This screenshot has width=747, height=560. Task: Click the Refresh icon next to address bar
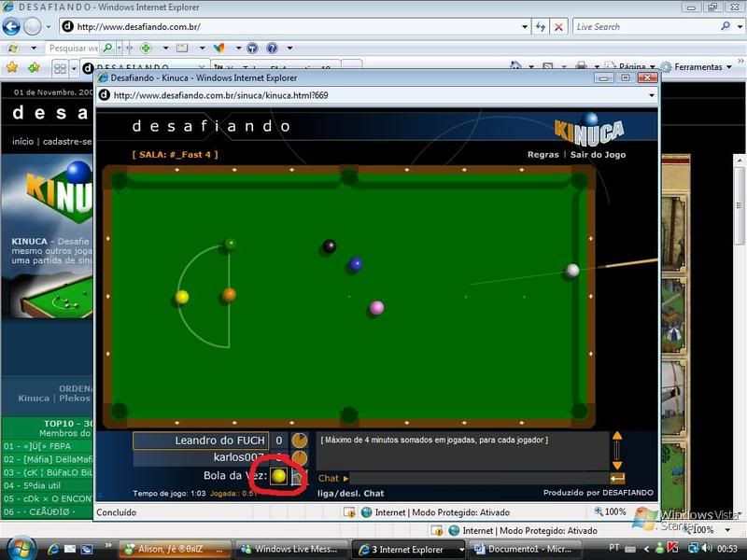point(541,27)
